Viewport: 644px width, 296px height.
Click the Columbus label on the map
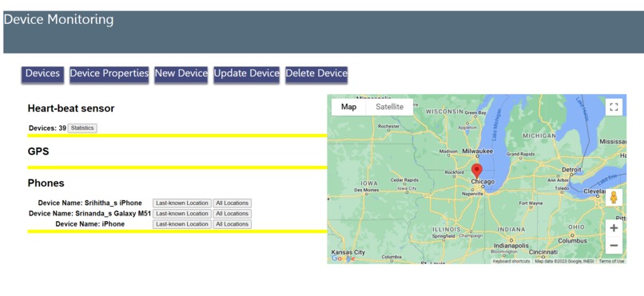coord(572,241)
